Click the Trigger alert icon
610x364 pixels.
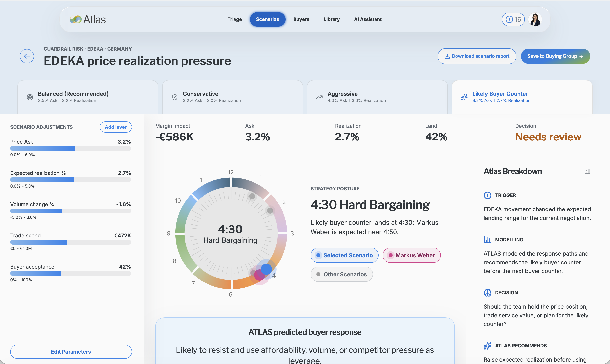[487, 195]
